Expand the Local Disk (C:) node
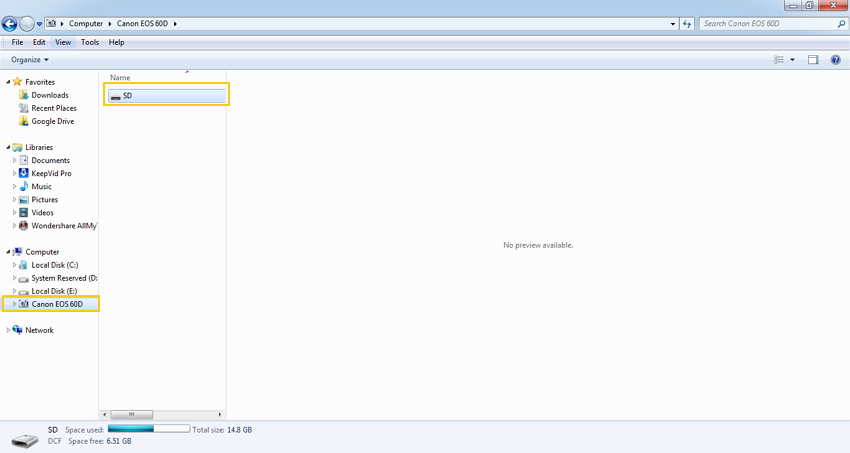This screenshot has height=453, width=850. [15, 265]
